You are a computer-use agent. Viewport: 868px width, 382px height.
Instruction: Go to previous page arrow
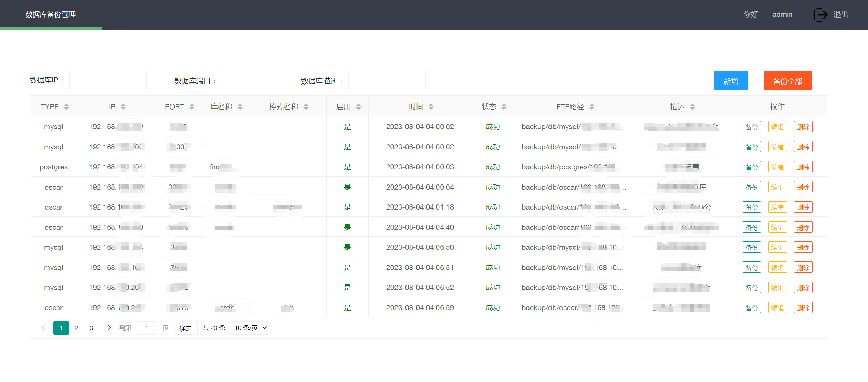point(43,328)
